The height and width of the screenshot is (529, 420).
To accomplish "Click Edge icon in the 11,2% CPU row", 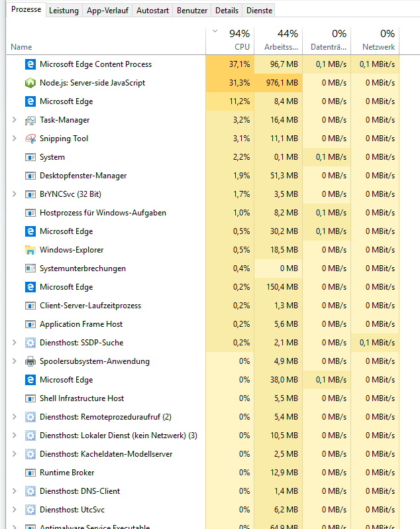I will tap(30, 101).
